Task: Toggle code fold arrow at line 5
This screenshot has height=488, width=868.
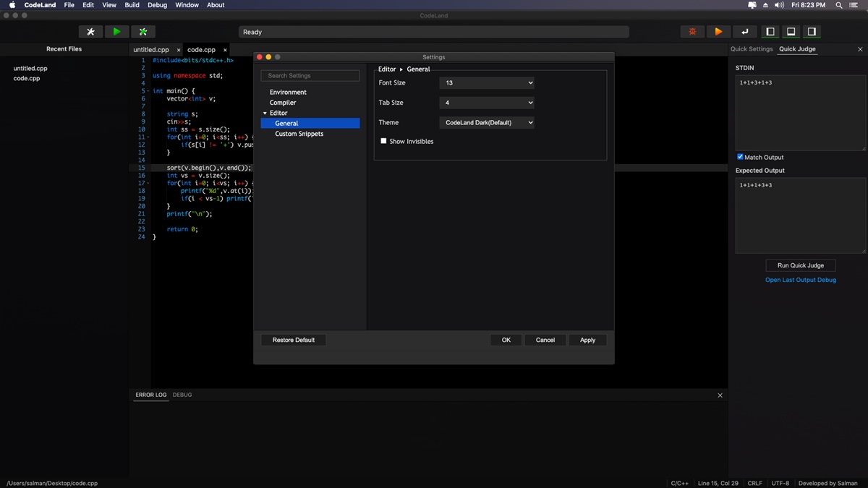Action: [x=148, y=91]
